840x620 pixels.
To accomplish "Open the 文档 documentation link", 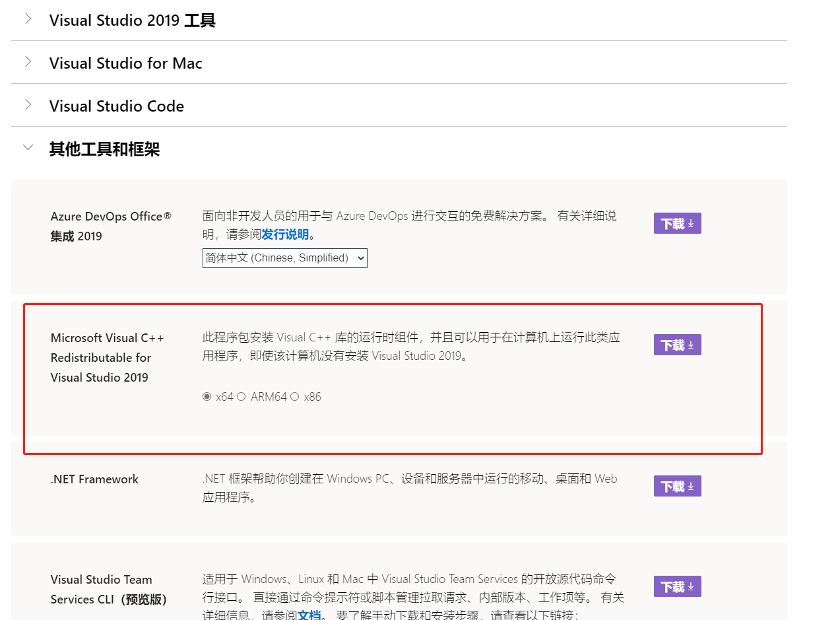I will (309, 615).
